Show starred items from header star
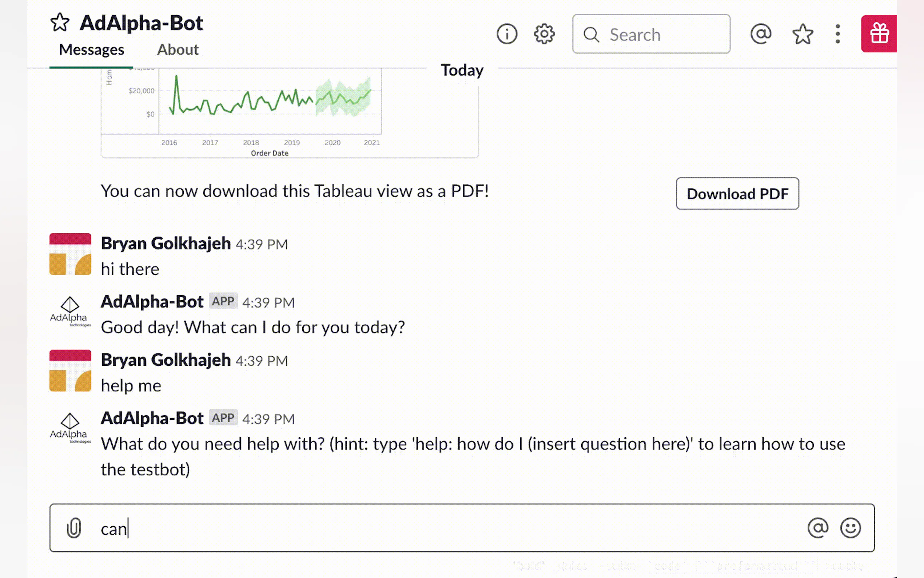924x578 pixels. click(802, 34)
